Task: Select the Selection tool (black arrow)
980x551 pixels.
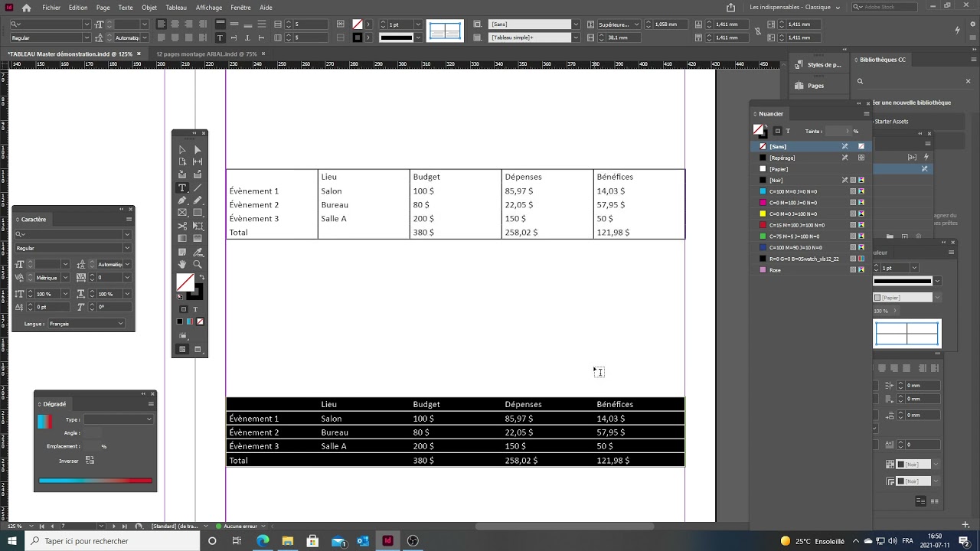Action: (182, 150)
